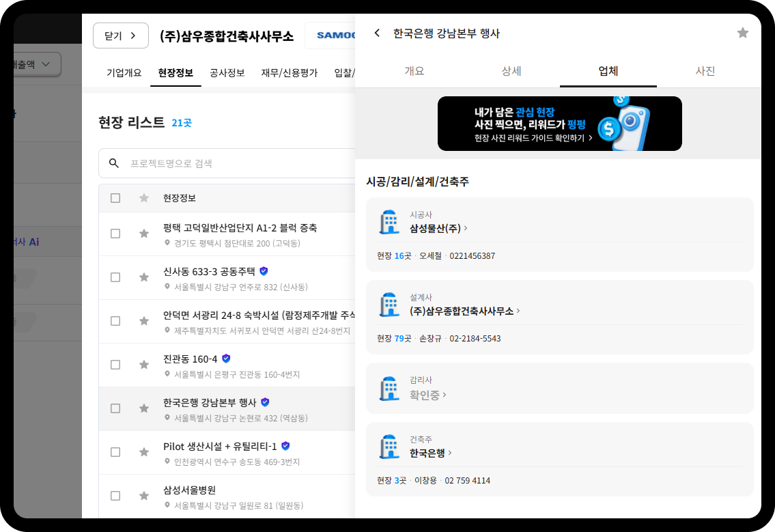This screenshot has width=775, height=532.
Task: Open 현장 사진 리워드 가이드 확인하기 link
Action: [533, 138]
